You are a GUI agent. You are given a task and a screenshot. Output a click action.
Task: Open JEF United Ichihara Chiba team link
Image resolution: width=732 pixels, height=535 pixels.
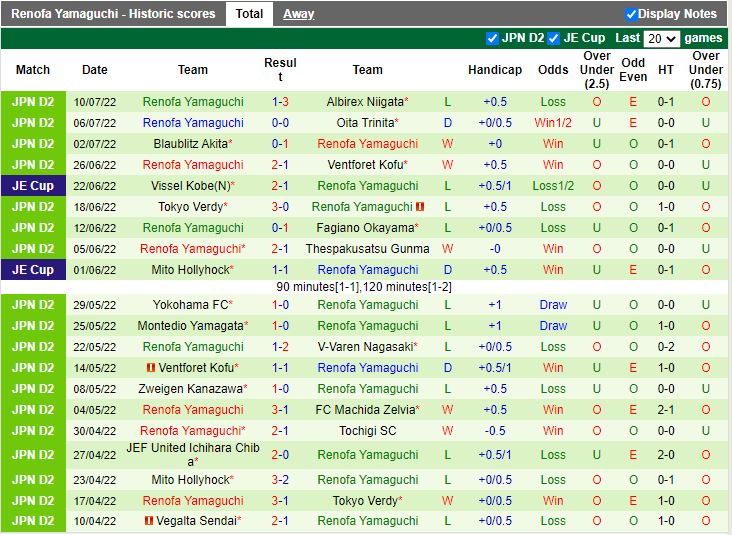192,455
